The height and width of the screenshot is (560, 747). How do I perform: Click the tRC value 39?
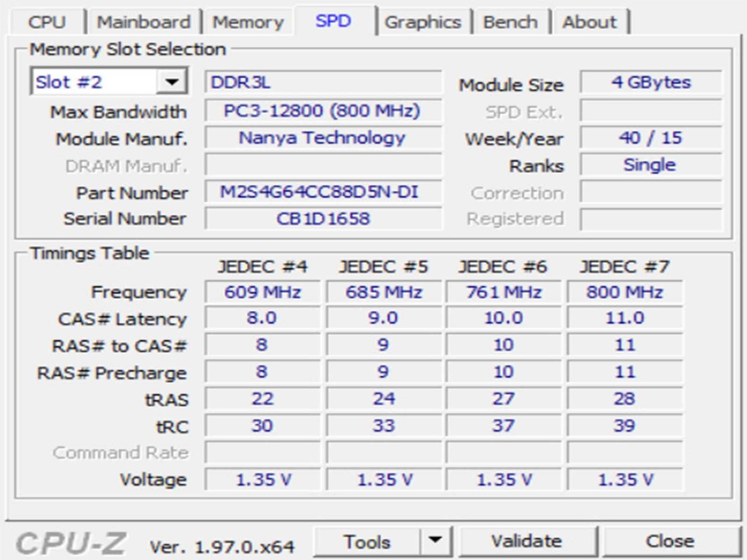[625, 426]
